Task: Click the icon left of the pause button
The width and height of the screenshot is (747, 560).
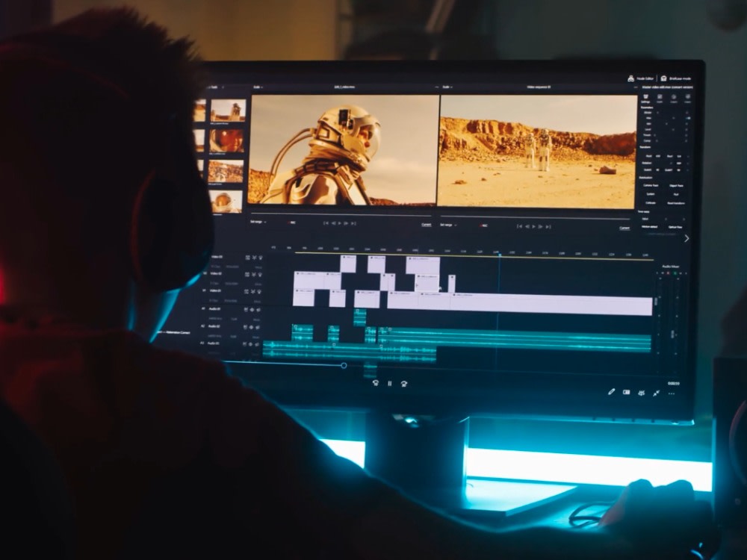Action: pos(376,383)
